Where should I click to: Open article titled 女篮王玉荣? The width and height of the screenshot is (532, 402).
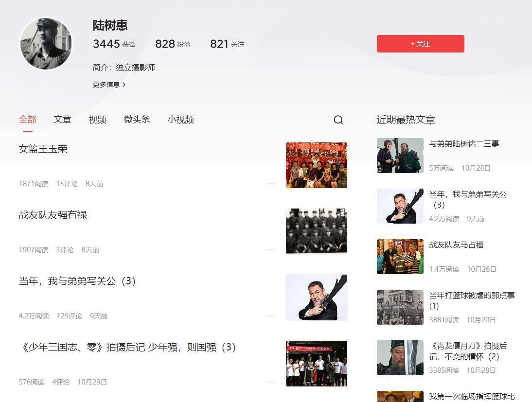click(x=43, y=149)
